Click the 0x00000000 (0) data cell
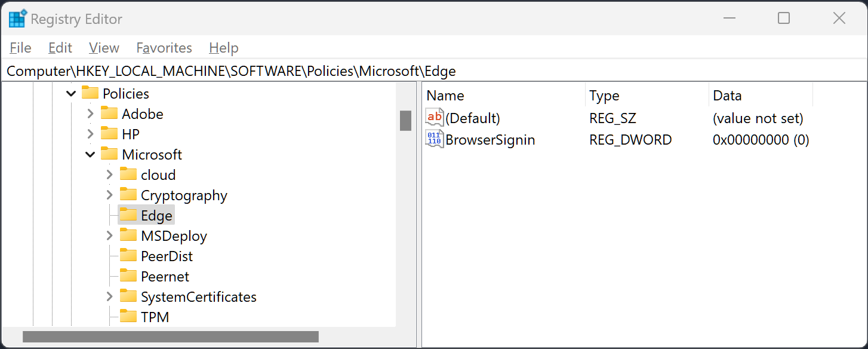868x349 pixels. (761, 139)
